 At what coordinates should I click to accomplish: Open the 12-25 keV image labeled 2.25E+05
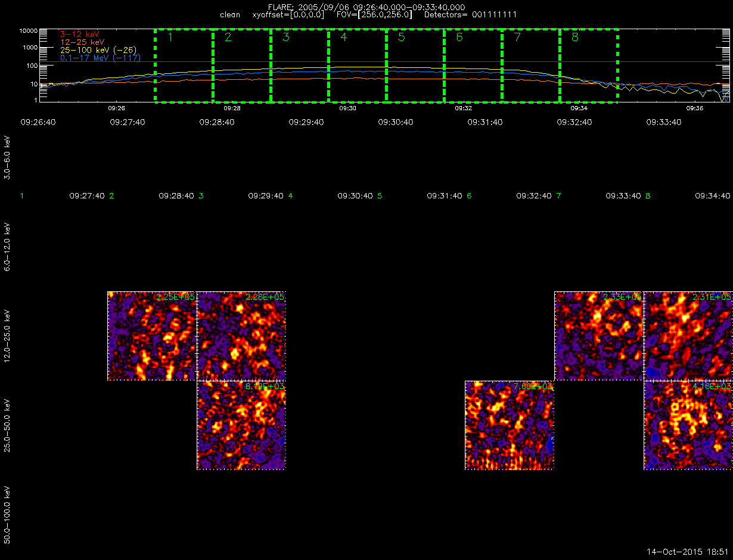point(152,336)
